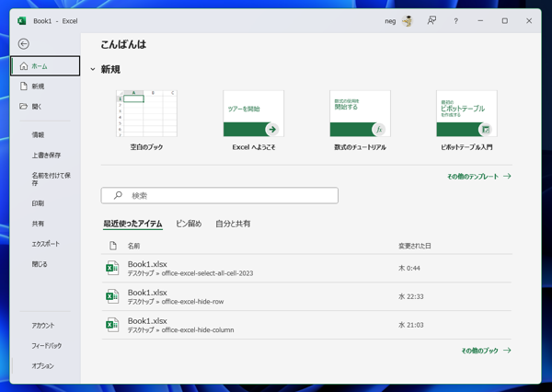The height and width of the screenshot is (392, 552).
Task: Open the ピボットテーブル入門 template
Action: [x=466, y=121]
